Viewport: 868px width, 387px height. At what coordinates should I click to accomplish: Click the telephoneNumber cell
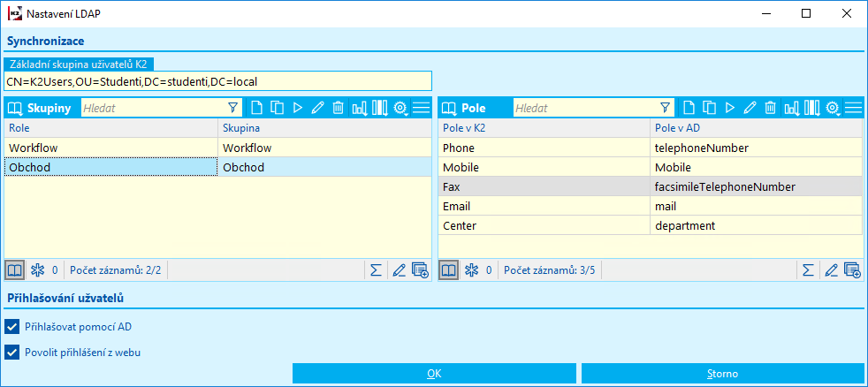point(757,148)
